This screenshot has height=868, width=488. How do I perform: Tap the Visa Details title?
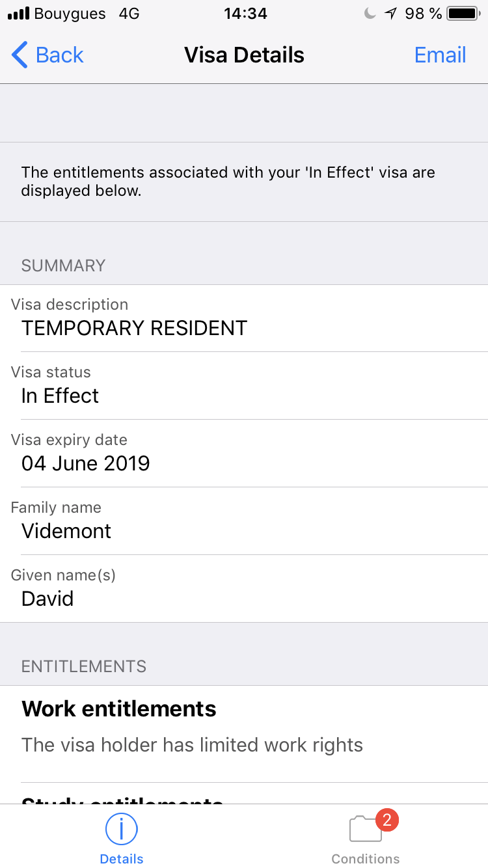point(244,55)
